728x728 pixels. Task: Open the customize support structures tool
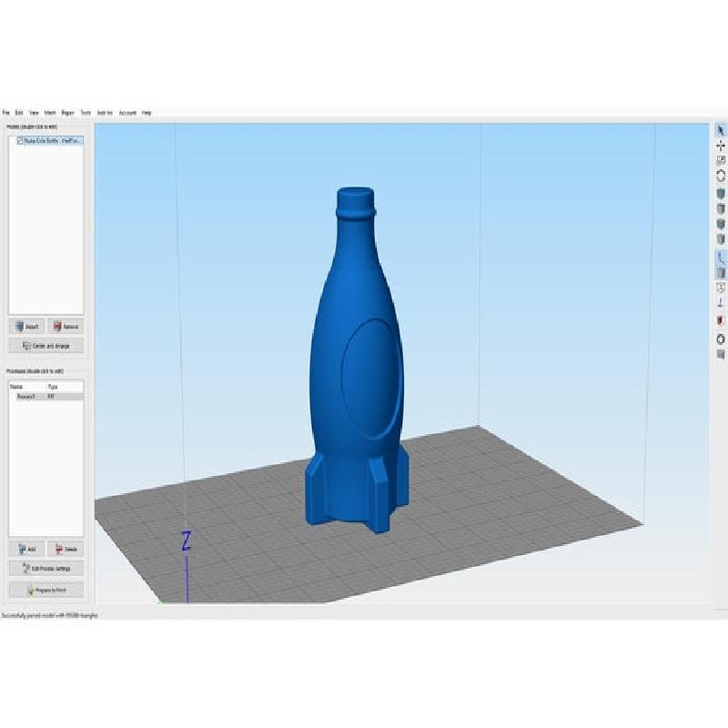click(x=720, y=355)
